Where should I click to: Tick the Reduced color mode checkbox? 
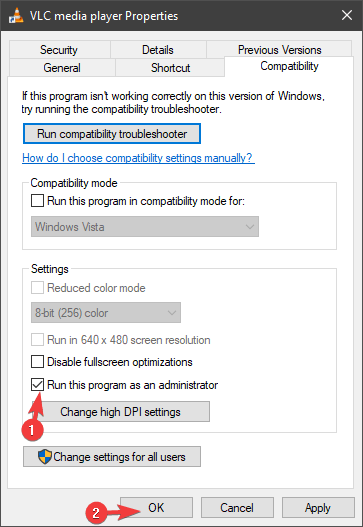coord(37,288)
